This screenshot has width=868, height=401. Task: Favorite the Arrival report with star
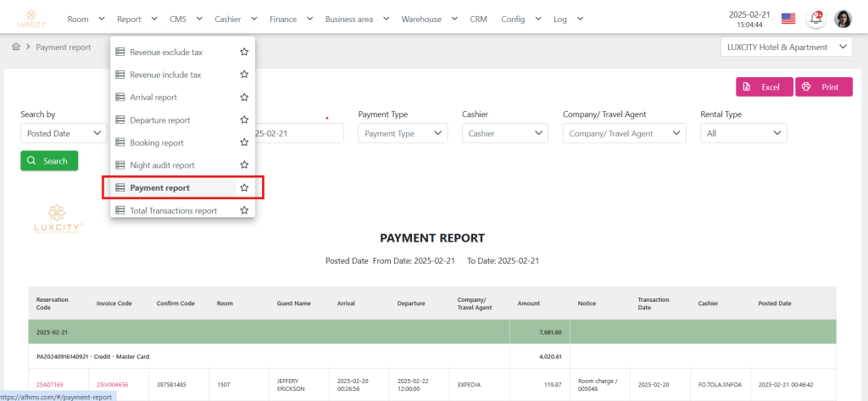click(244, 97)
